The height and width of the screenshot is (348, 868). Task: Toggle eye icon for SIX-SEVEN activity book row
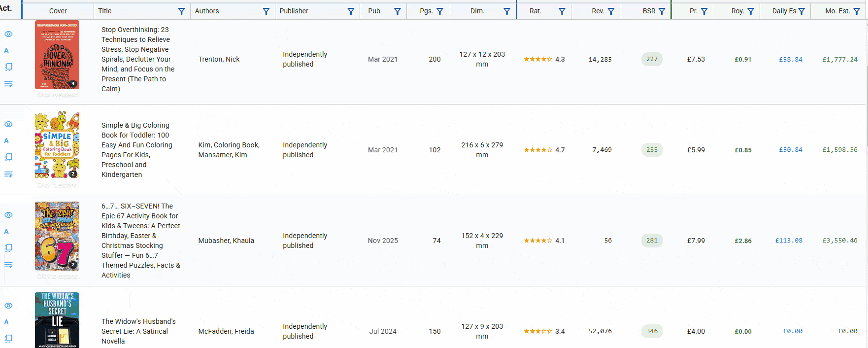8,215
